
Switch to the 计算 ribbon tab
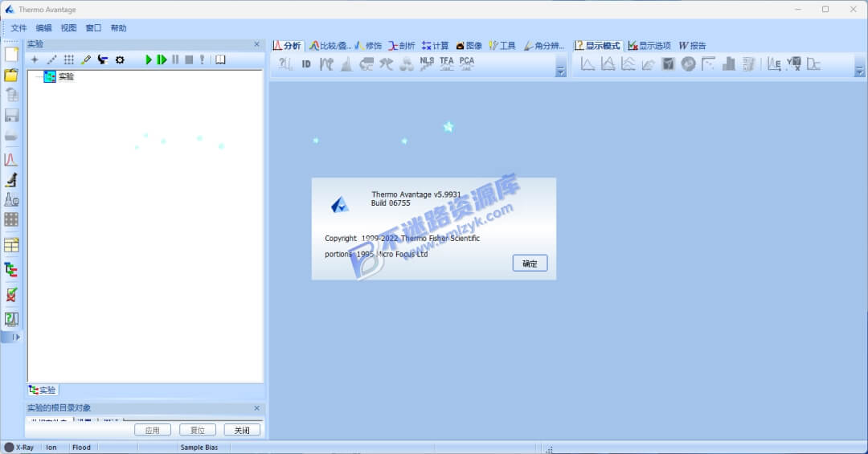tap(435, 45)
